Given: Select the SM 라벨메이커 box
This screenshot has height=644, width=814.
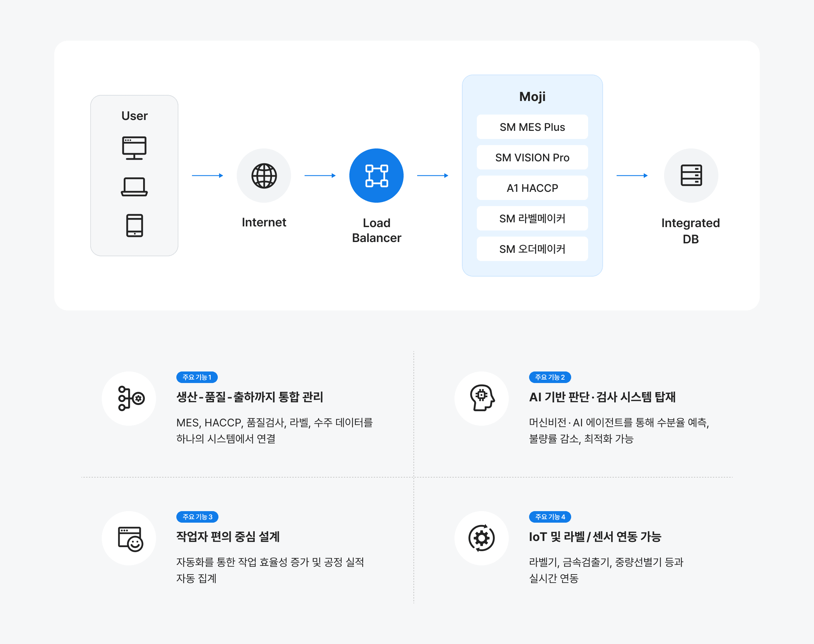Looking at the screenshot, I should [x=532, y=218].
